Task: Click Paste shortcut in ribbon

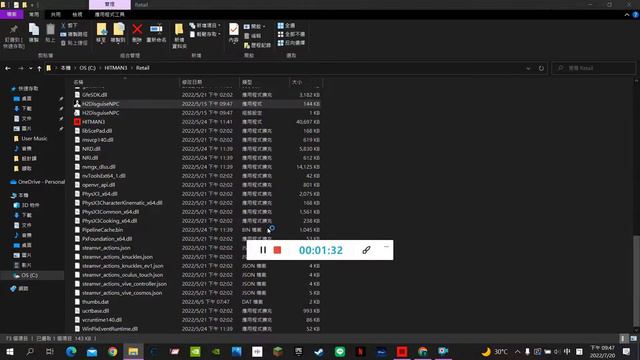Action: 74,42
